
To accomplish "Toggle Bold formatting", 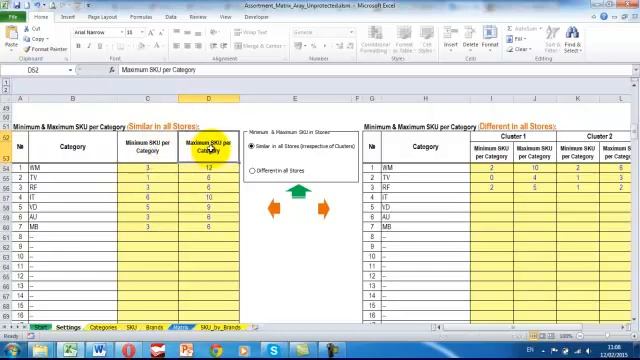I will pos(78,46).
